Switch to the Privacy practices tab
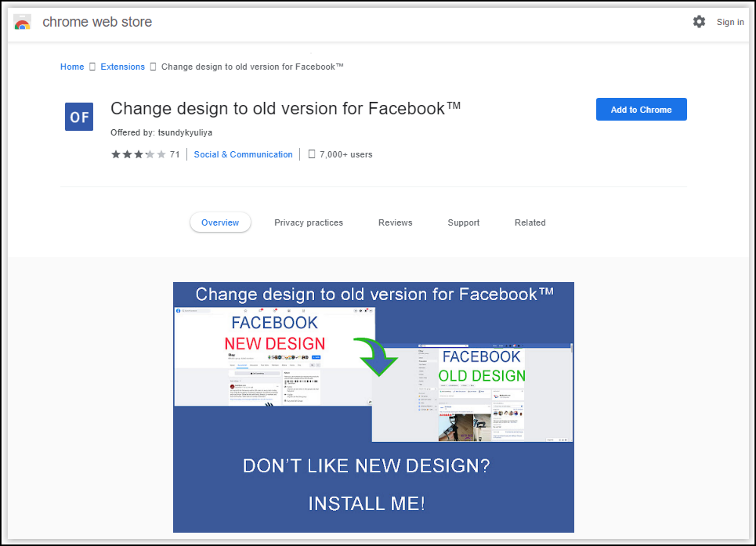 [309, 222]
